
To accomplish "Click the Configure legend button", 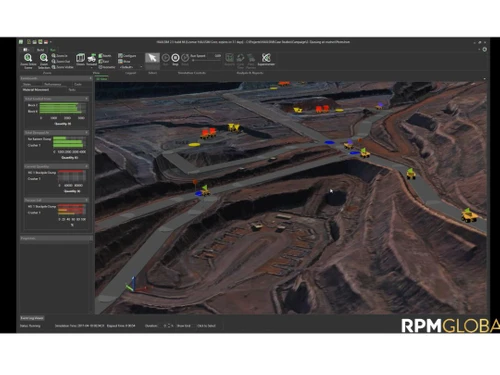I will tap(127, 56).
